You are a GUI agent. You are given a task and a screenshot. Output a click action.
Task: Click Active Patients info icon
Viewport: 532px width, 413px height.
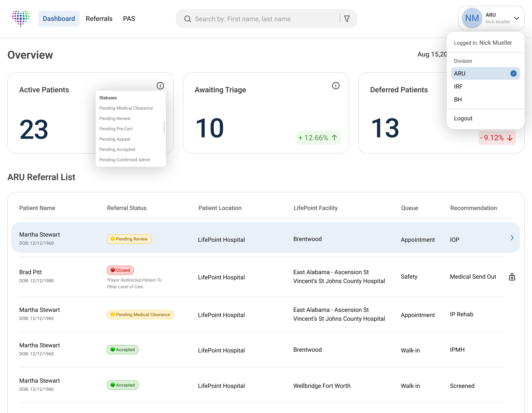pyautogui.click(x=160, y=86)
